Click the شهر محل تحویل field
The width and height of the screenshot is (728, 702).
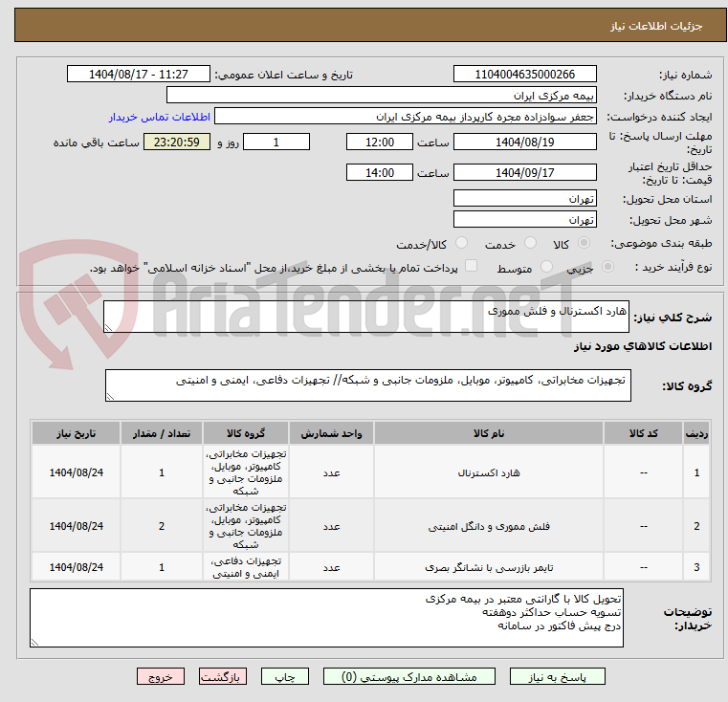(x=524, y=219)
